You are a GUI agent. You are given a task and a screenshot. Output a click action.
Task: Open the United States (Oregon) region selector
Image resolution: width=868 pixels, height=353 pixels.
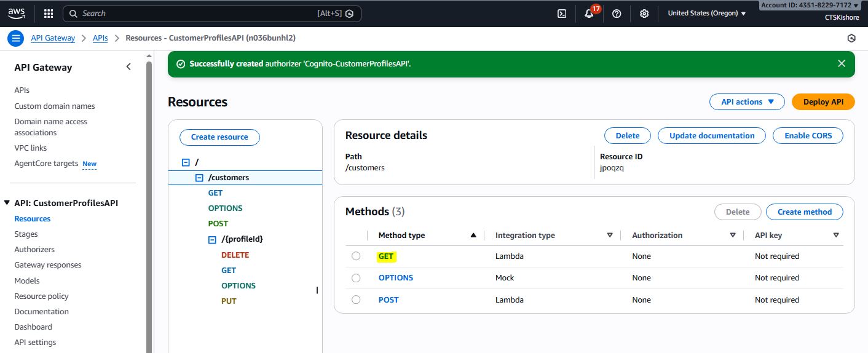click(x=706, y=14)
